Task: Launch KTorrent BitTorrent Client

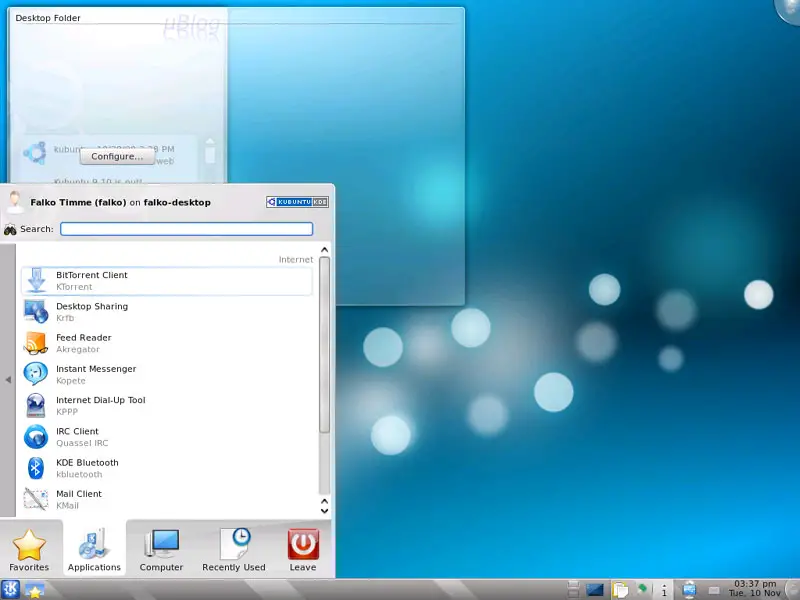Action: (x=167, y=281)
